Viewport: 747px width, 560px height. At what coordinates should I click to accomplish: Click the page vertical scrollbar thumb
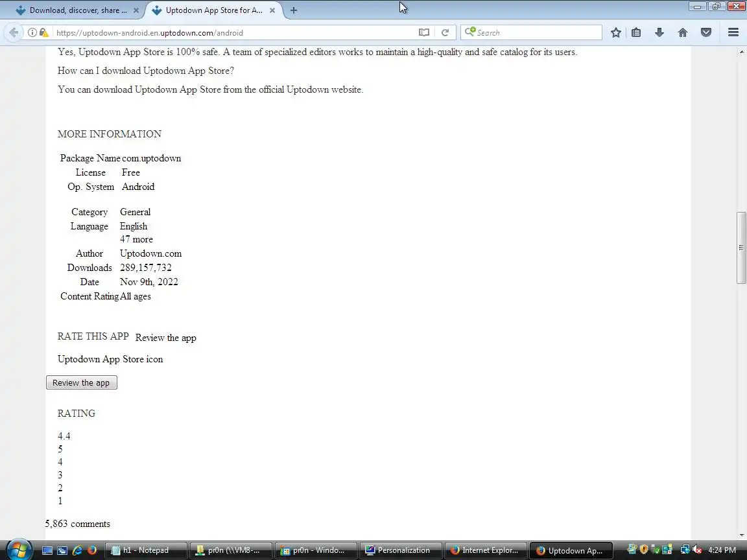741,248
